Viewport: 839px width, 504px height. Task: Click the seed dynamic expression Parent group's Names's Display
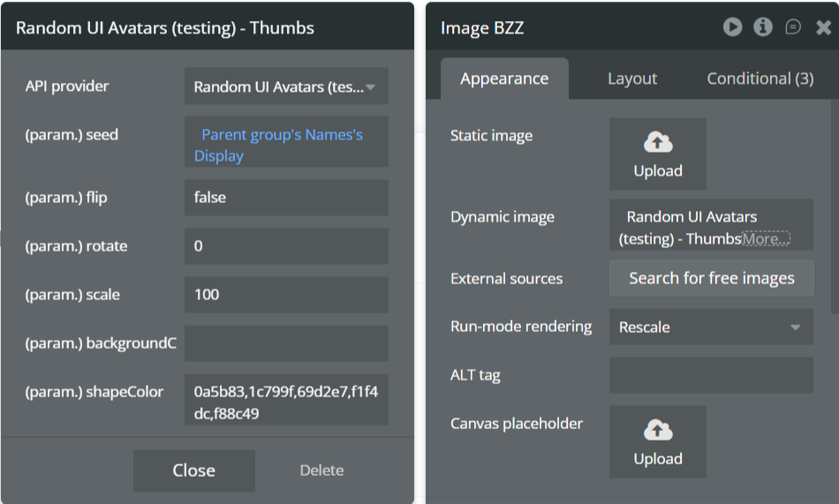(x=282, y=145)
